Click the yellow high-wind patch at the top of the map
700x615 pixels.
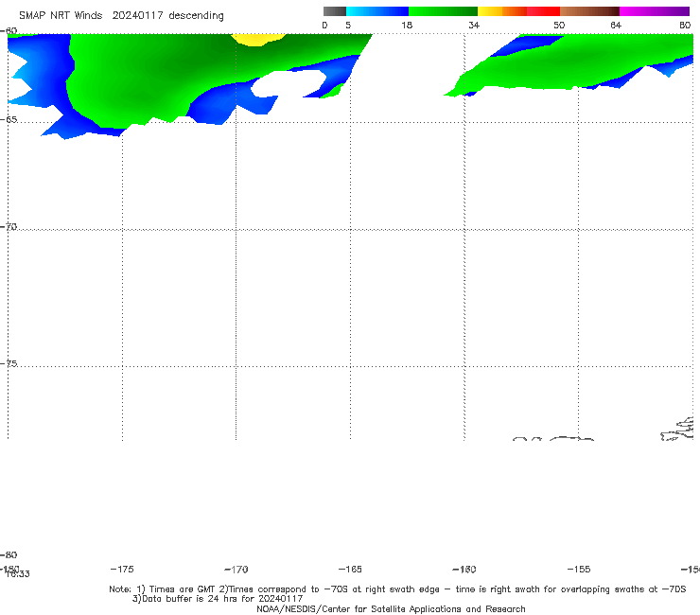[258, 39]
